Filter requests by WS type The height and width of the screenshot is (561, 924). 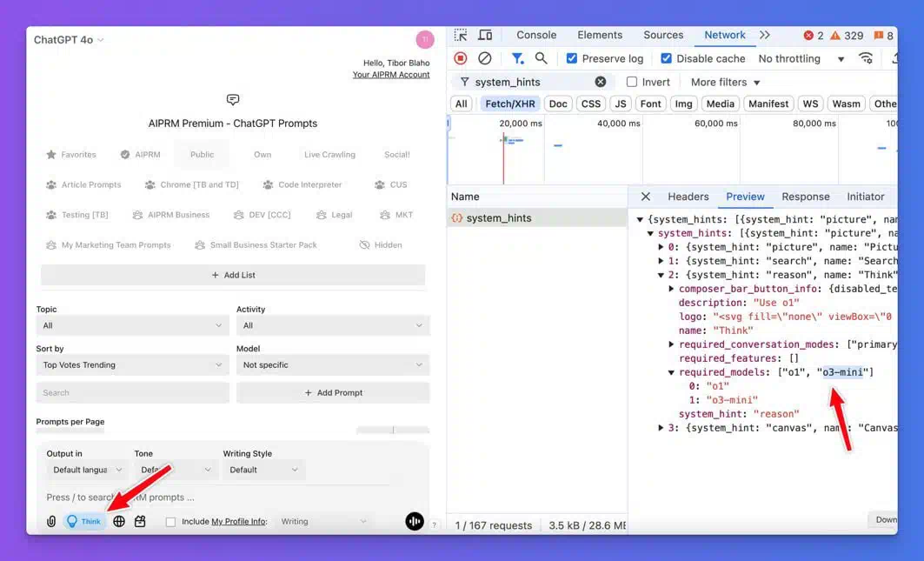point(810,104)
